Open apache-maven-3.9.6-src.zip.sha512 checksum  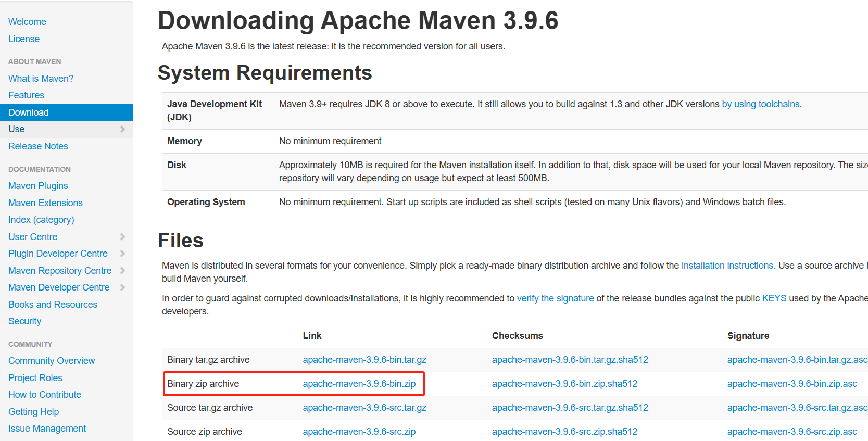pyautogui.click(x=565, y=432)
